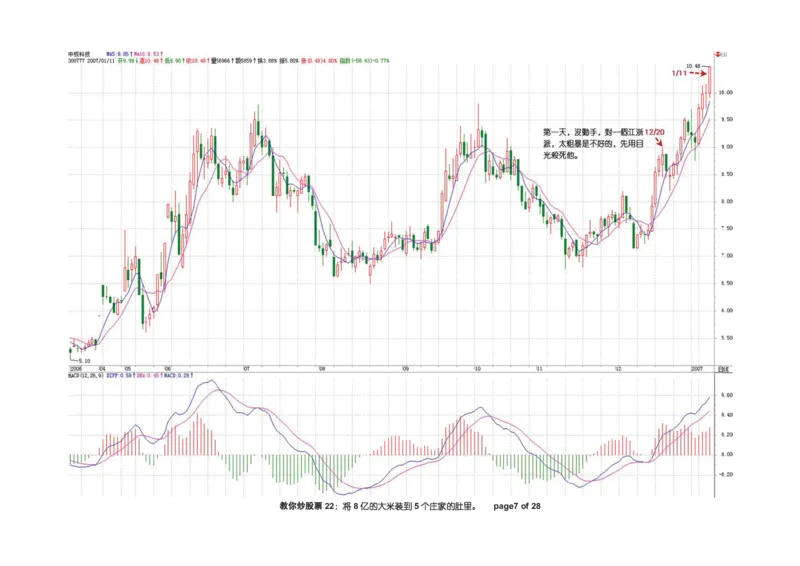Click the 2006 year label on date axis
The height and width of the screenshot is (566, 800).
pos(75,369)
